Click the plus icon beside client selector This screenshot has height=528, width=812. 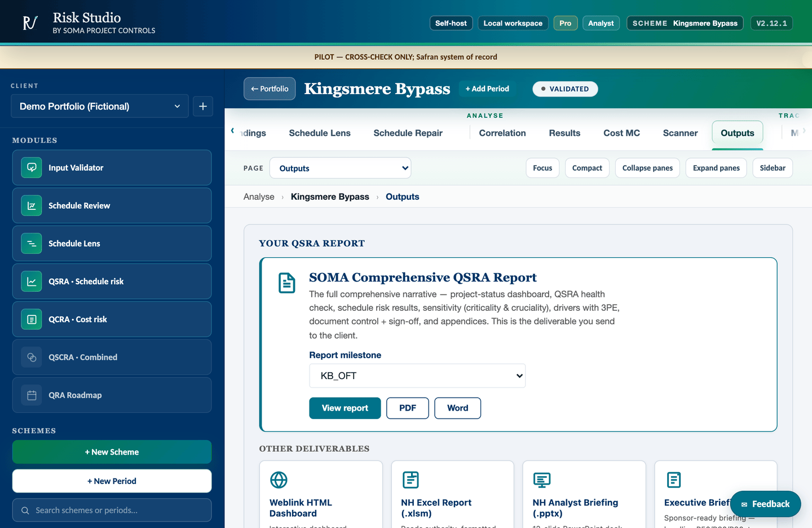tap(203, 106)
